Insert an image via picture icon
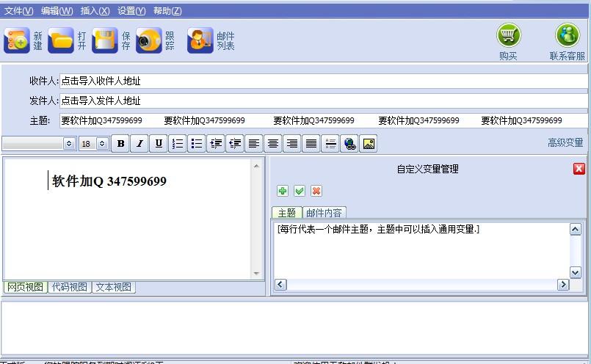 point(369,144)
